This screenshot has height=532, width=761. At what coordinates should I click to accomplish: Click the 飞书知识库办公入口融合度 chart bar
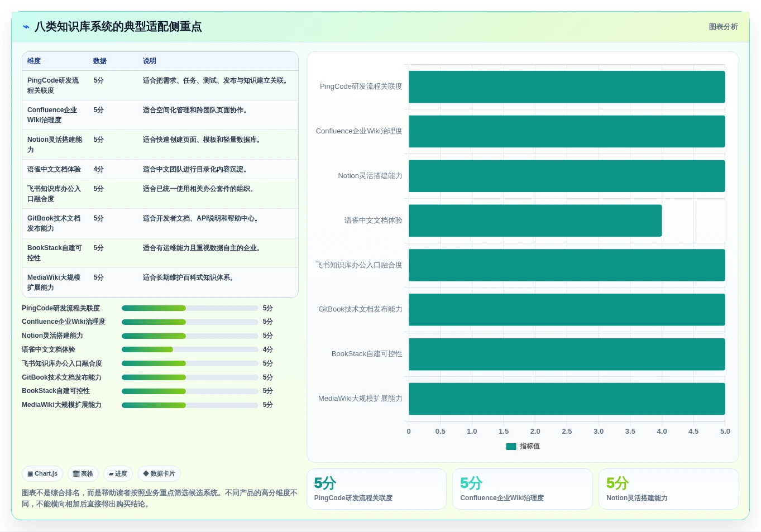567,265
